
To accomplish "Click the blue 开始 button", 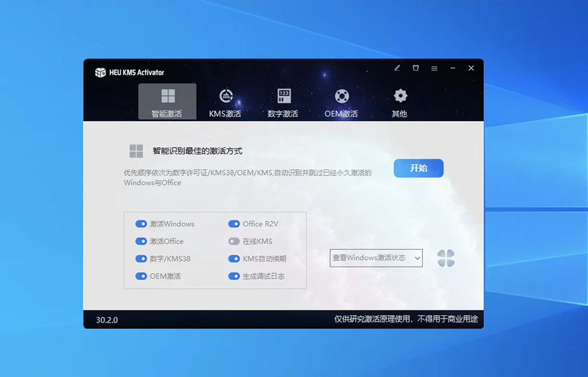I will click(418, 168).
